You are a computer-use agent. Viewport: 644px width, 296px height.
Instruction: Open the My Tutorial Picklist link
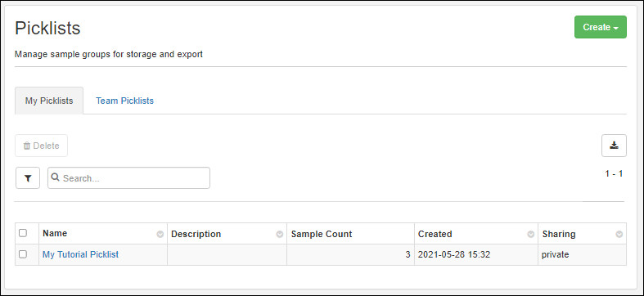(x=80, y=254)
